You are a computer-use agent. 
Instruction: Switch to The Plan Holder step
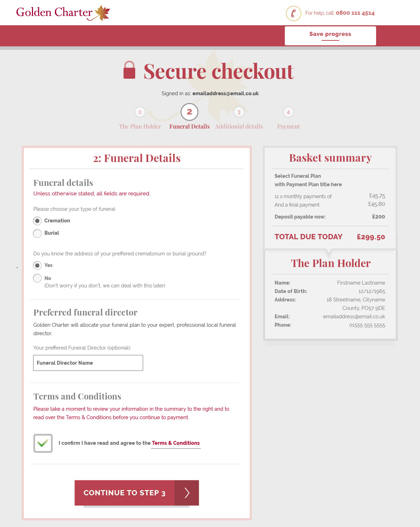[140, 126]
